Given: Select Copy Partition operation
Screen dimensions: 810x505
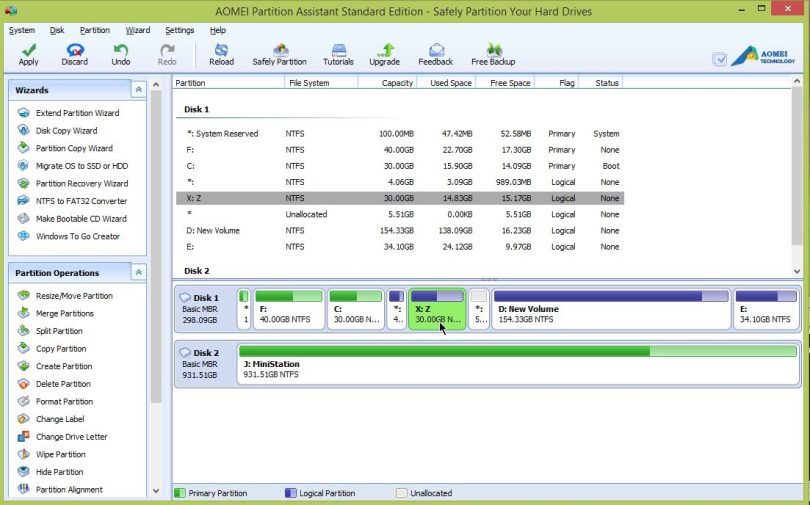Looking at the screenshot, I should (61, 349).
